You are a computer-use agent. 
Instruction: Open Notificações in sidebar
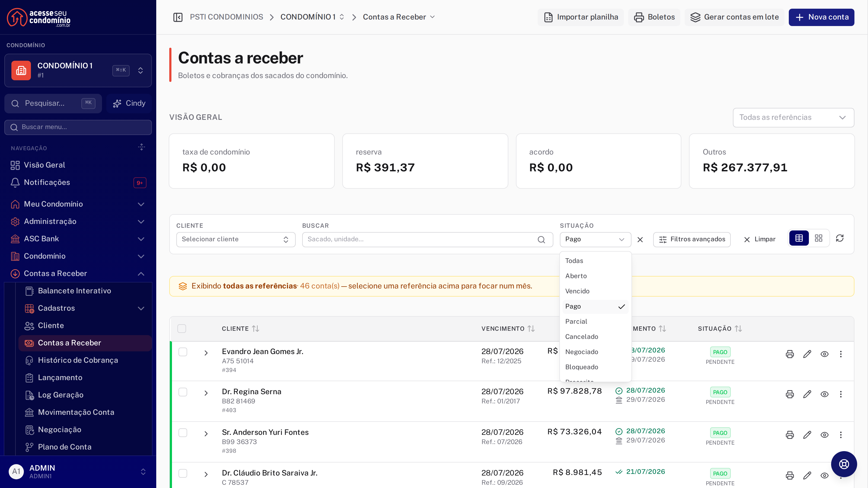coord(78,182)
